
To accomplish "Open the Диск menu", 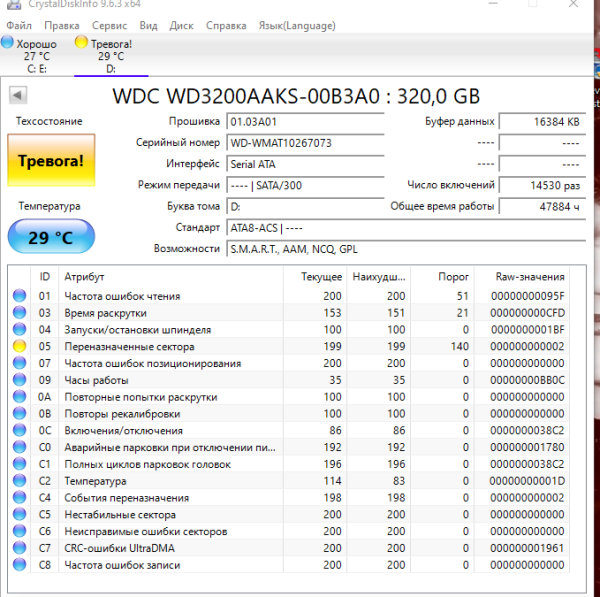I will pyautogui.click(x=182, y=25).
